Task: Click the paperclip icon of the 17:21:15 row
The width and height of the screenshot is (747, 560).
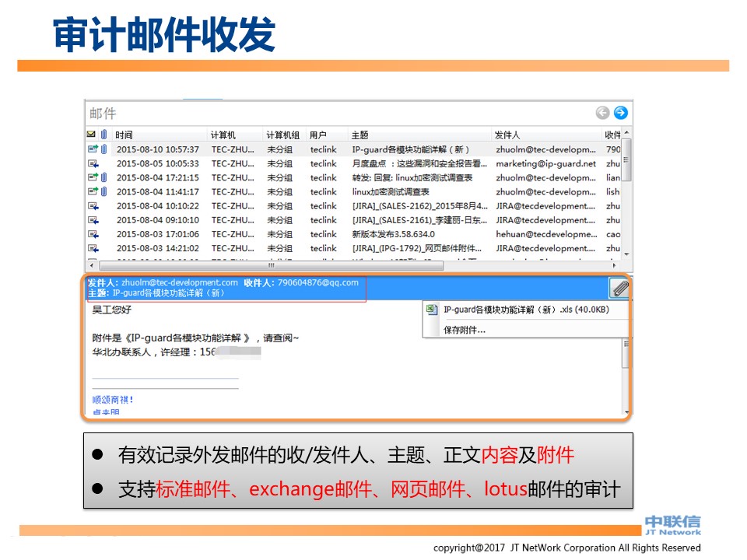Action: (x=103, y=177)
